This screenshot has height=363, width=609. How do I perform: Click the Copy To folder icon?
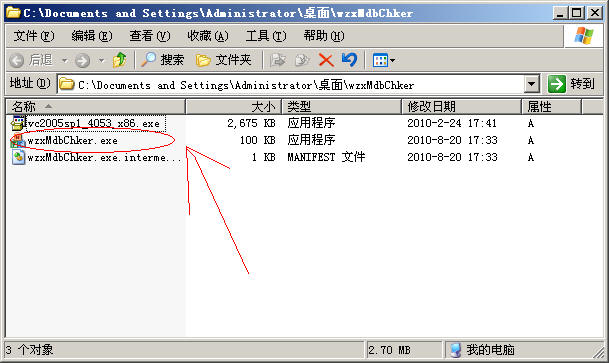click(302, 60)
